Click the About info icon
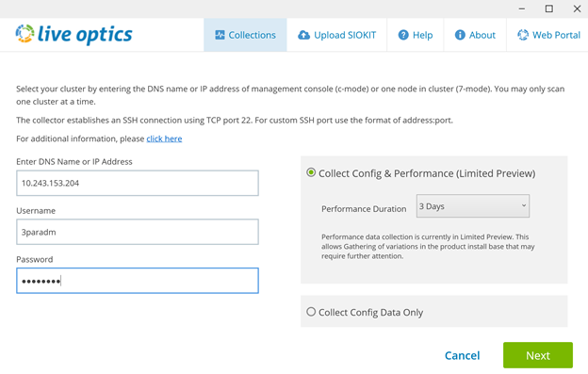This screenshot has width=588, height=374. 460,35
